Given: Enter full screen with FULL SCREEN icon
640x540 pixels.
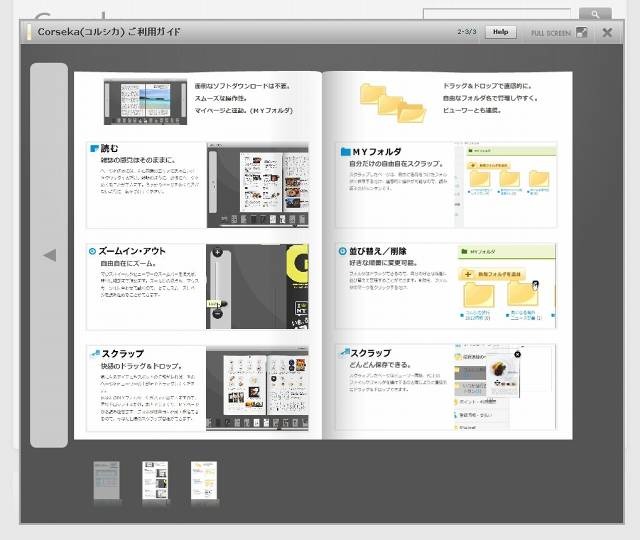Looking at the screenshot, I should tap(582, 32).
